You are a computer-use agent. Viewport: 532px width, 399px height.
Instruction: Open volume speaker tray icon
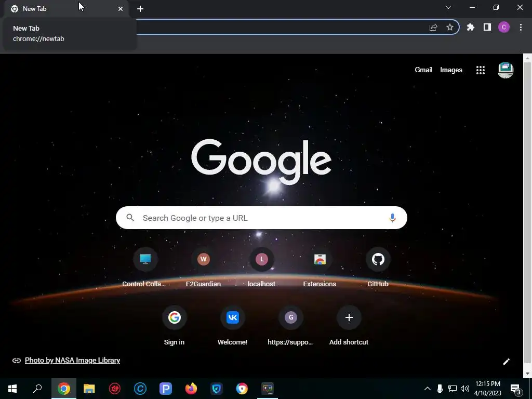click(x=465, y=389)
